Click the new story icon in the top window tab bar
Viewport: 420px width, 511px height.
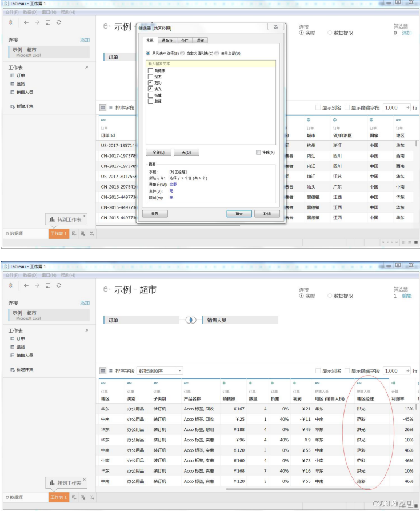point(92,234)
